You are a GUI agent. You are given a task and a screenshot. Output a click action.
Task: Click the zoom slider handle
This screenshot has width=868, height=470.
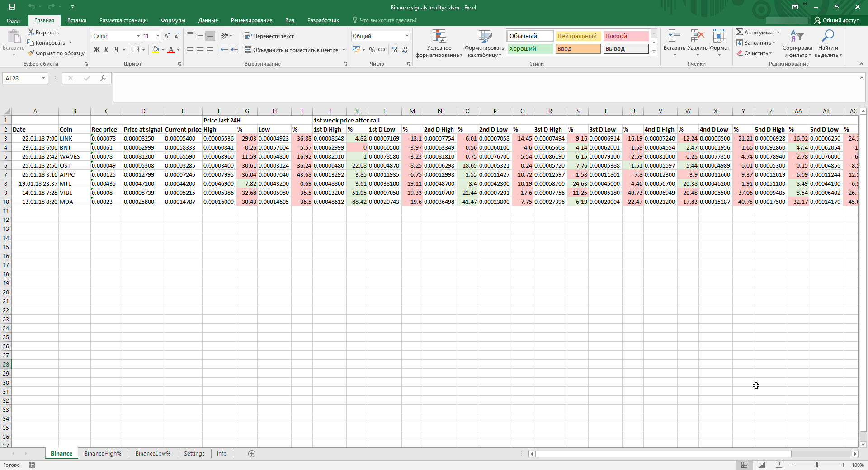coord(817,465)
